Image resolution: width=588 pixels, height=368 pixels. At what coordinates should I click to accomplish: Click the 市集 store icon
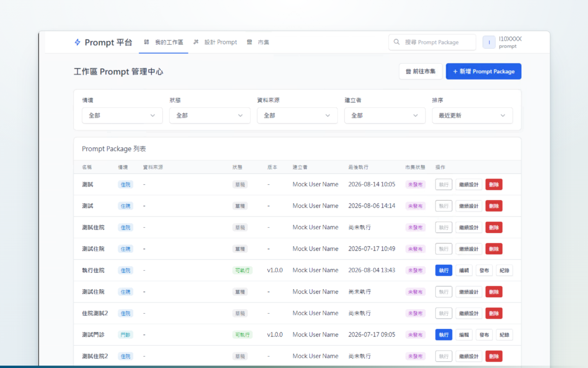250,42
